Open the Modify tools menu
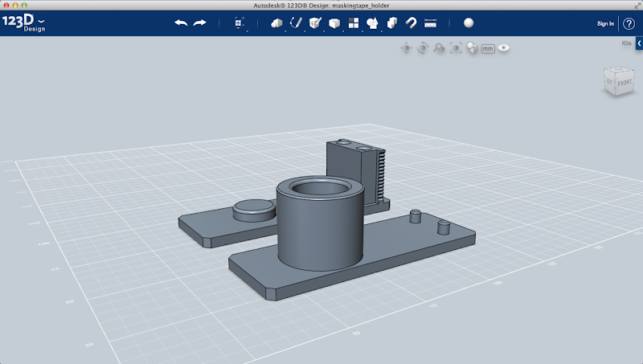 tap(334, 23)
